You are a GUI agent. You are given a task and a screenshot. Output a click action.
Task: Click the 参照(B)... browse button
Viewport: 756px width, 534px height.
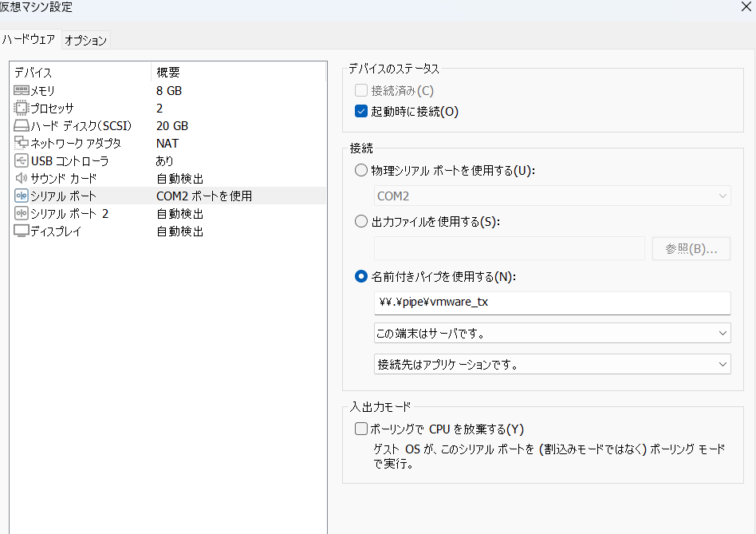(691, 249)
